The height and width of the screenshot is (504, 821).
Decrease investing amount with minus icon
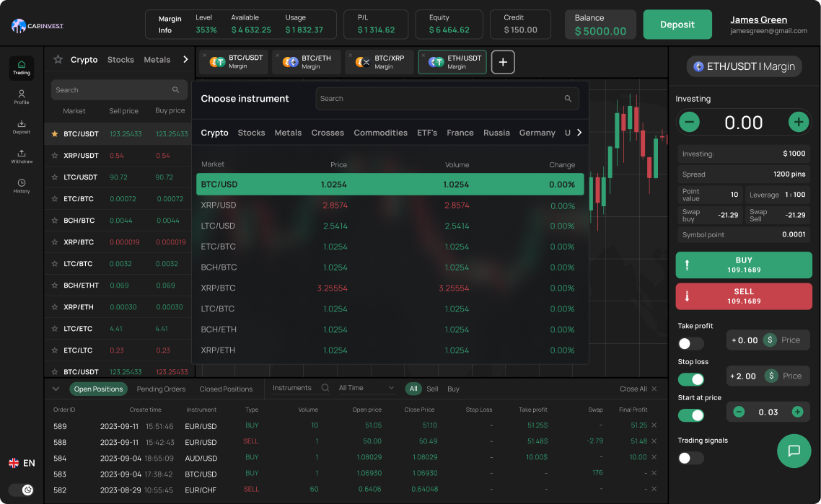(689, 122)
